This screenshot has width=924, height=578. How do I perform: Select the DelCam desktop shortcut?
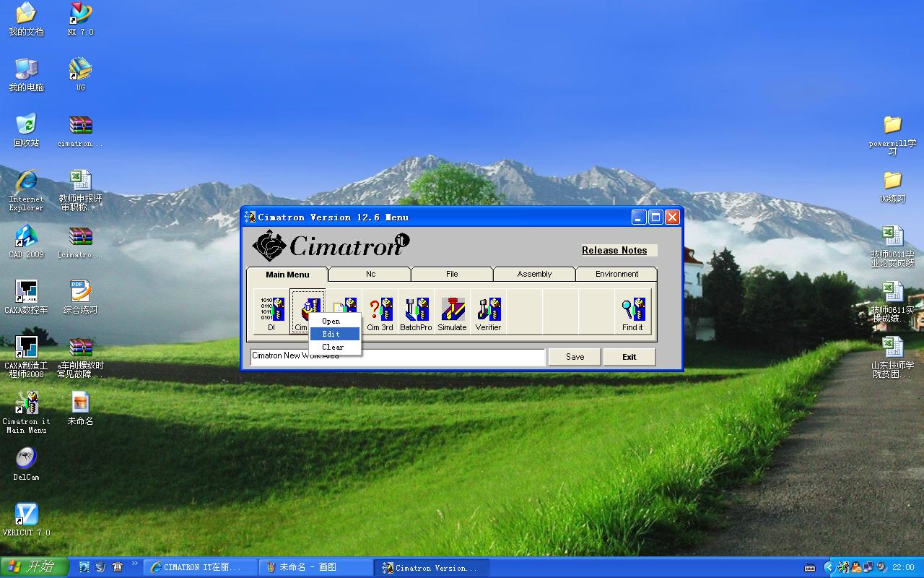click(x=26, y=464)
